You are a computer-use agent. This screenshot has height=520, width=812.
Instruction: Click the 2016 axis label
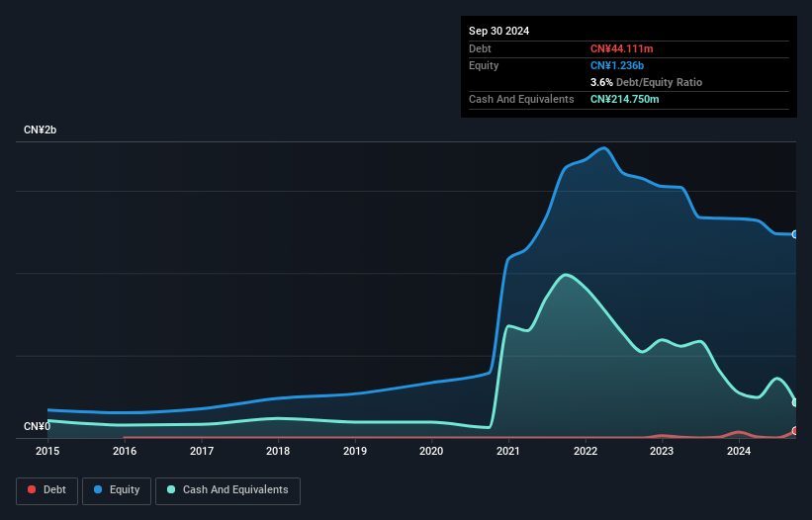pos(125,451)
